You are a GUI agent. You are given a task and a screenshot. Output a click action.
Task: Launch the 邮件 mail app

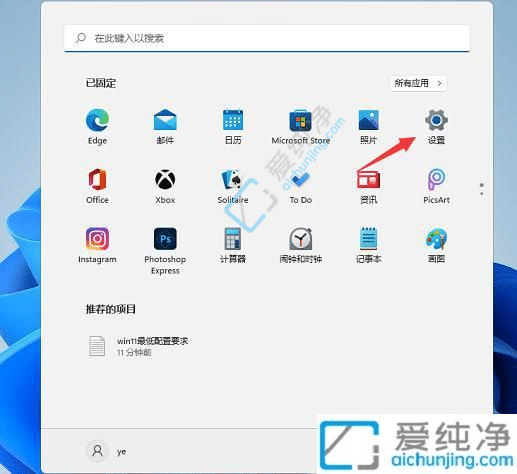tap(165, 127)
